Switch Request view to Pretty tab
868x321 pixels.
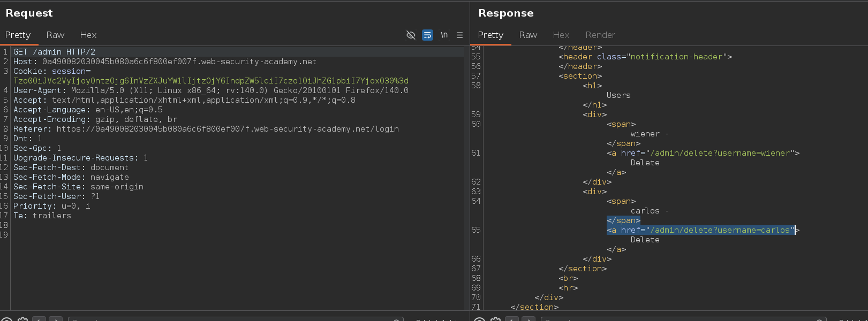pyautogui.click(x=18, y=35)
